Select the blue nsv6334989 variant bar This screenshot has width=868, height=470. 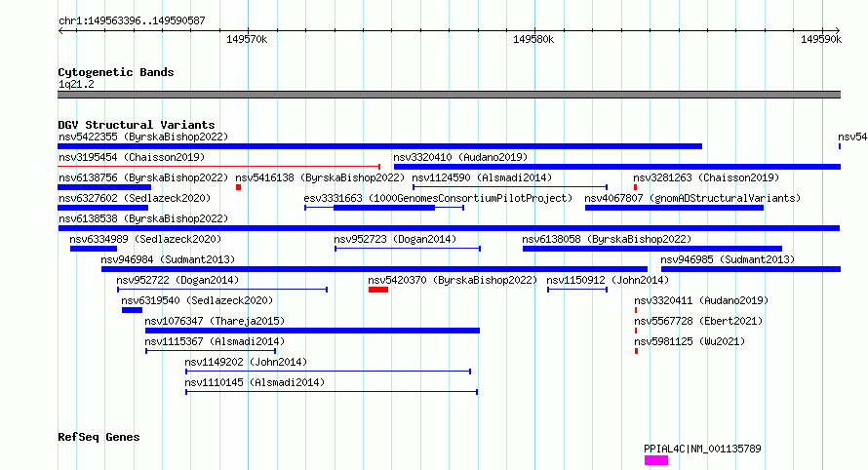click(94, 249)
